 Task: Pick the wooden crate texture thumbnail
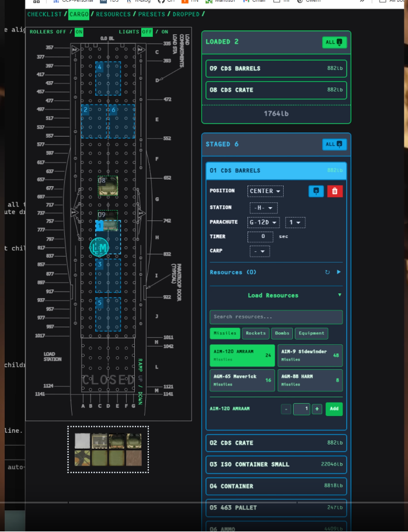(99, 441)
